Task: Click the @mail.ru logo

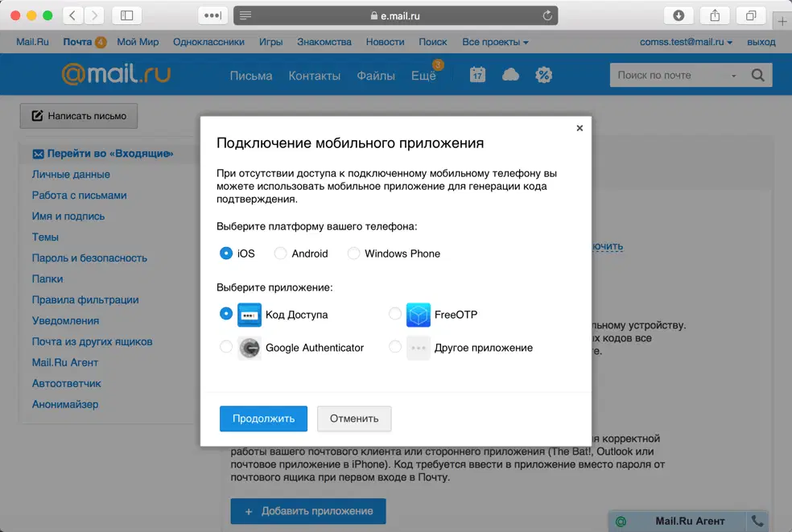Action: pyautogui.click(x=116, y=74)
